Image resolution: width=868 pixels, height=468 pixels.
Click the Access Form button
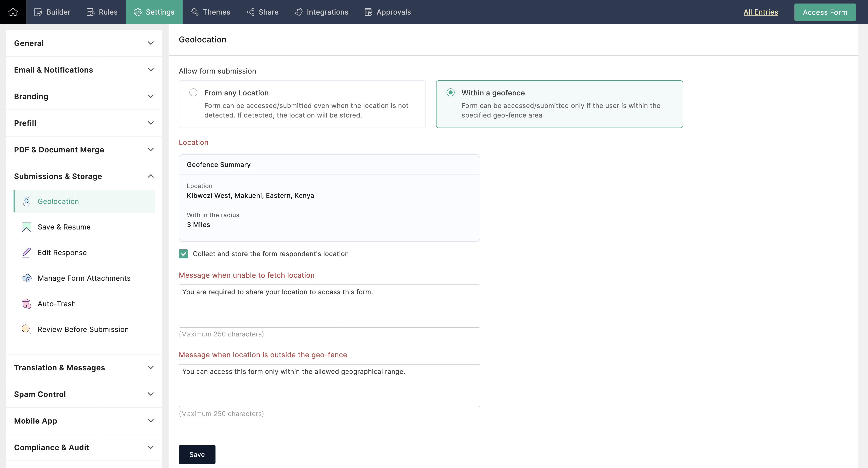[825, 12]
